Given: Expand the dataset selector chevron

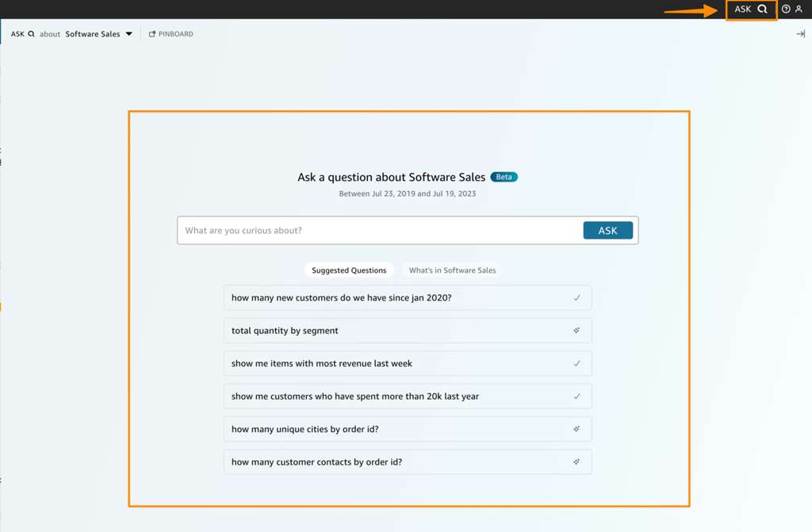Looking at the screenshot, I should [129, 34].
